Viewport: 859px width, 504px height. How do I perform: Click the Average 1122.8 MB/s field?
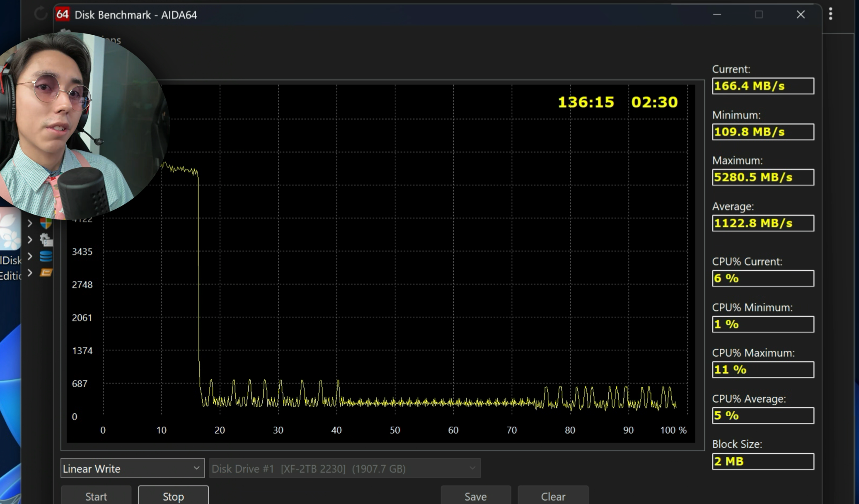(x=762, y=223)
